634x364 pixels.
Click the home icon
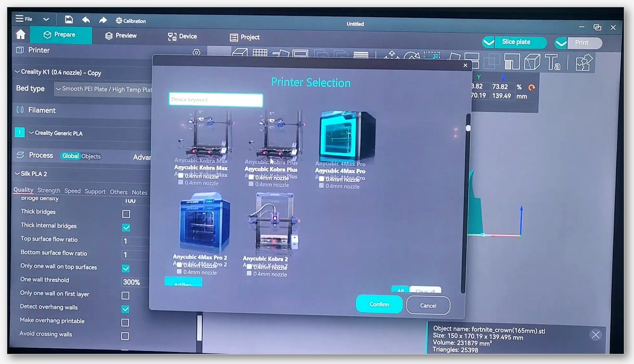point(20,35)
